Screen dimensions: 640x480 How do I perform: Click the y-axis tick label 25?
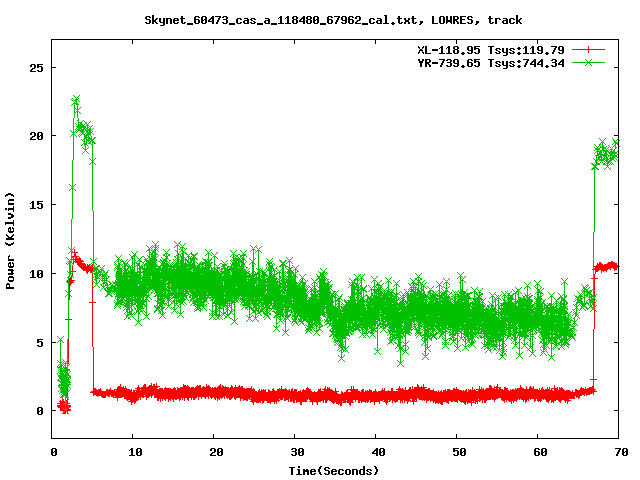tap(36, 68)
